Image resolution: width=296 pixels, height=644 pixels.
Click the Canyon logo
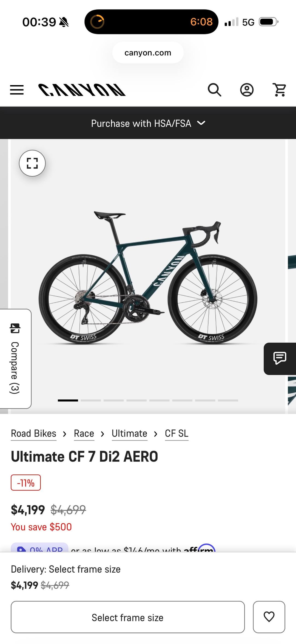pos(82,90)
